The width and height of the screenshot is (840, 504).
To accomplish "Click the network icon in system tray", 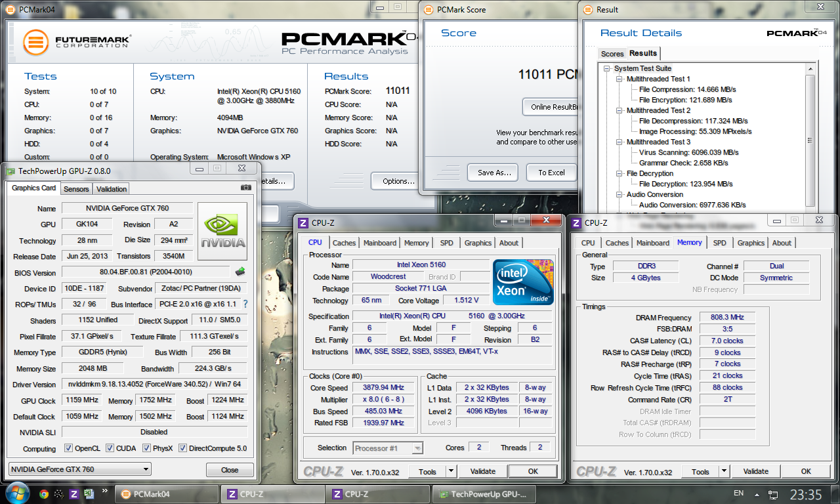I will pos(774,494).
